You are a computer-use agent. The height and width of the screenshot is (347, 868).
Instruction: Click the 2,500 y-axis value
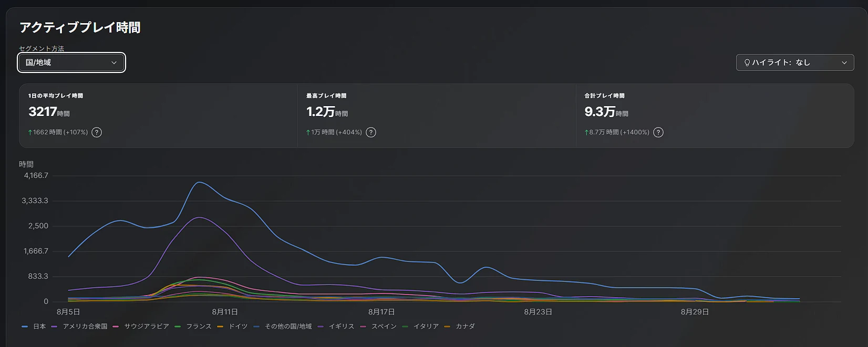point(38,226)
